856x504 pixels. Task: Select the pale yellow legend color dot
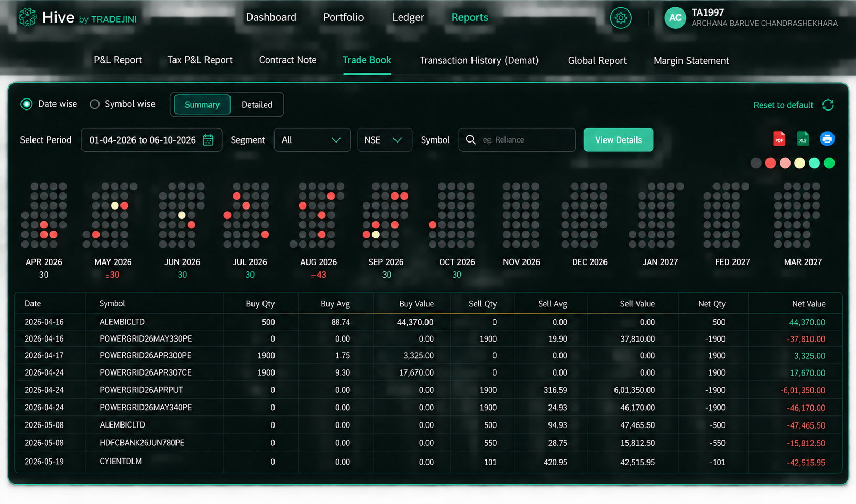pos(799,163)
